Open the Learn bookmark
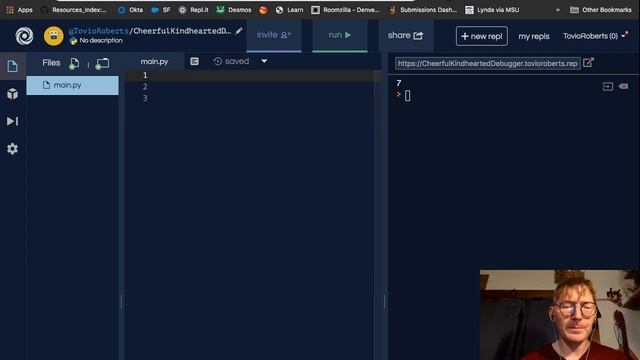This screenshot has height=360, width=640. (289, 10)
